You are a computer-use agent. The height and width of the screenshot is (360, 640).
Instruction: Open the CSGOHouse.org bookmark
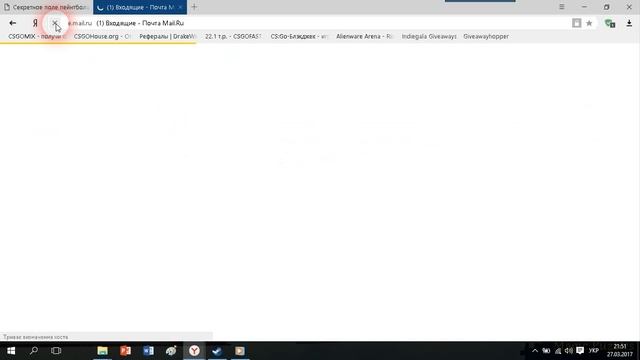coord(102,36)
